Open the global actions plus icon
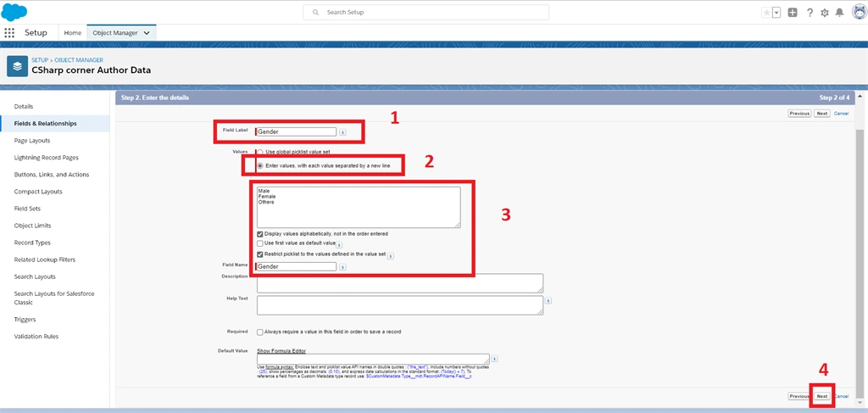 coord(793,12)
